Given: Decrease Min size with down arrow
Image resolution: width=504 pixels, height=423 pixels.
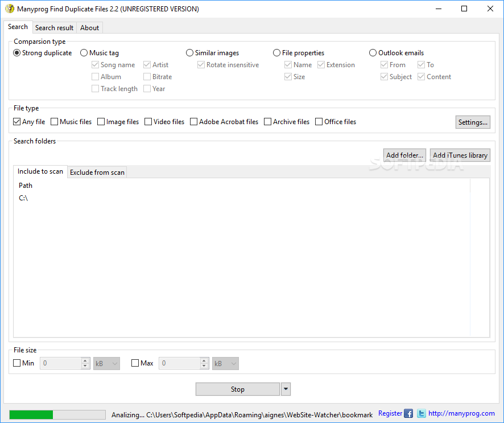Looking at the screenshot, I should (x=85, y=366).
